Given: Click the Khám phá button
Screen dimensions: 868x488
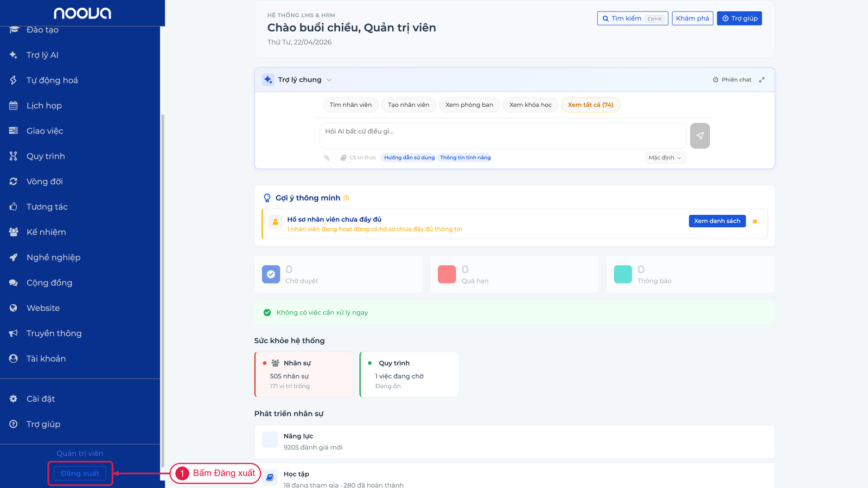Looking at the screenshot, I should tap(692, 18).
